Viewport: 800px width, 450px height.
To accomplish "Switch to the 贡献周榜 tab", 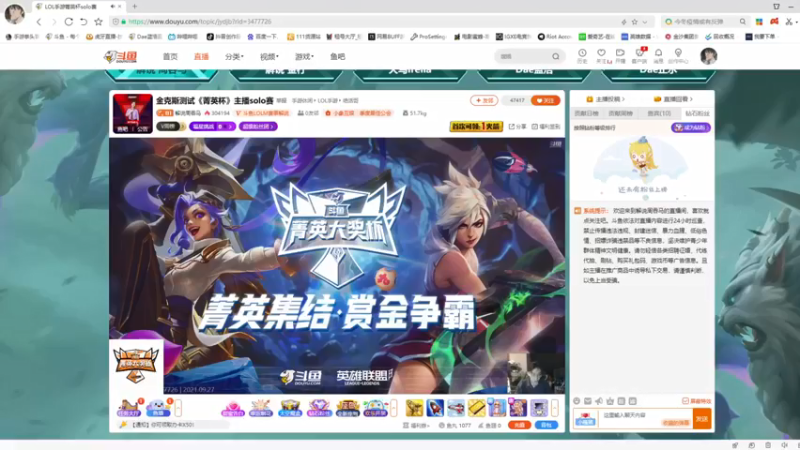I will 620,113.
